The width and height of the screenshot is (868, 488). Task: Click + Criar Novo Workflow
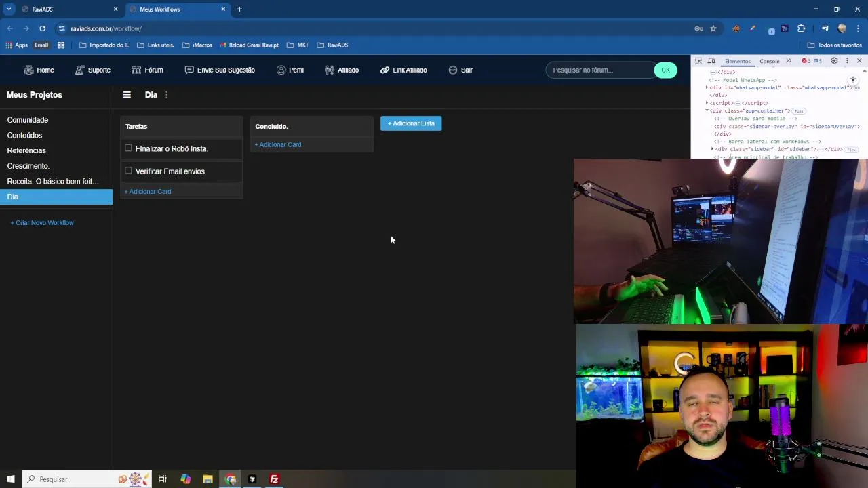click(42, 222)
